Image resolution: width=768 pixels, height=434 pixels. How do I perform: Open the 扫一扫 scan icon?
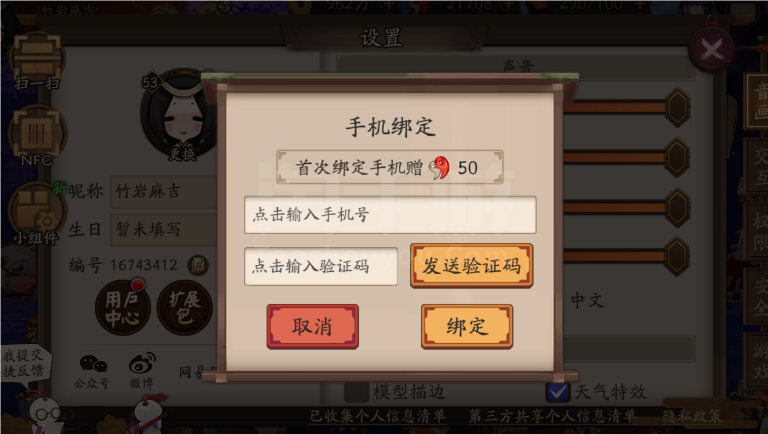[37, 61]
